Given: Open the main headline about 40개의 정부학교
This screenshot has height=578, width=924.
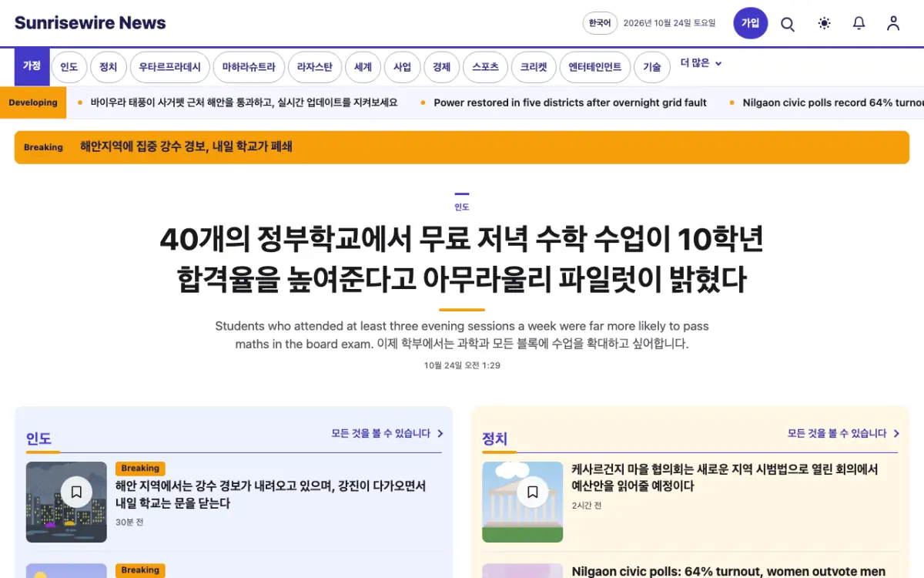Looking at the screenshot, I should click(x=462, y=260).
